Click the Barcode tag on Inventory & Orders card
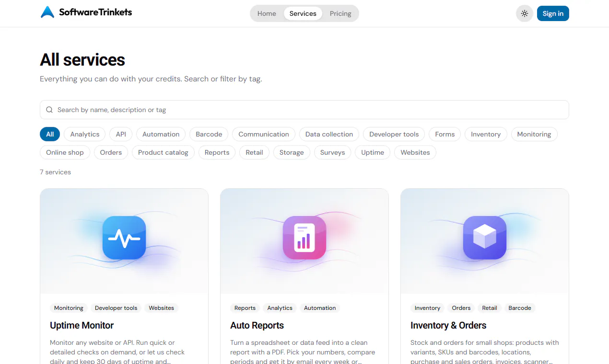 520,308
